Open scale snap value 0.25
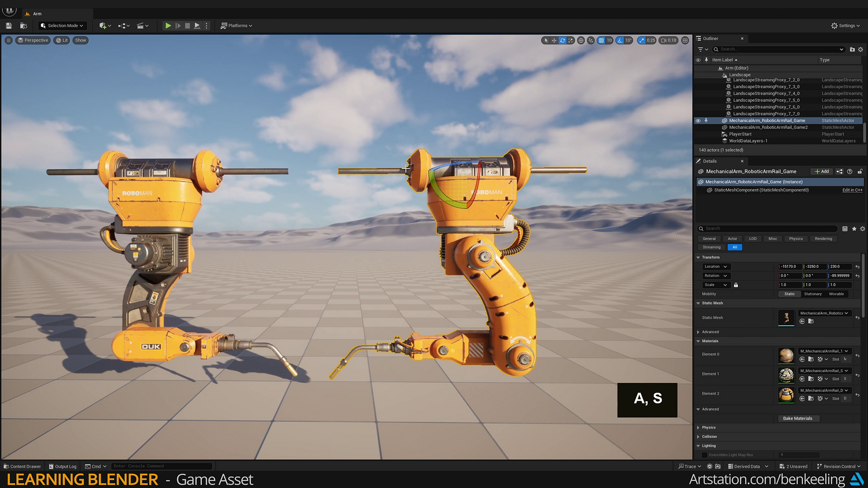 pos(651,40)
